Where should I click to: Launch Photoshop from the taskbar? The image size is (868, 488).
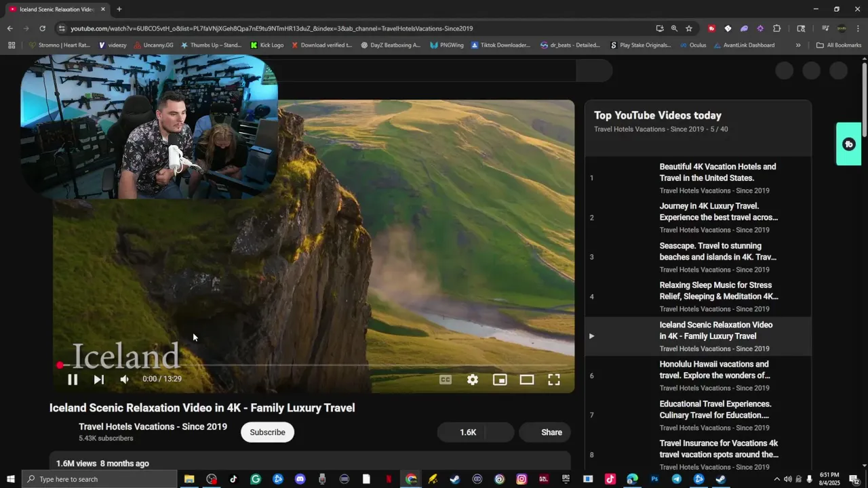point(654,479)
